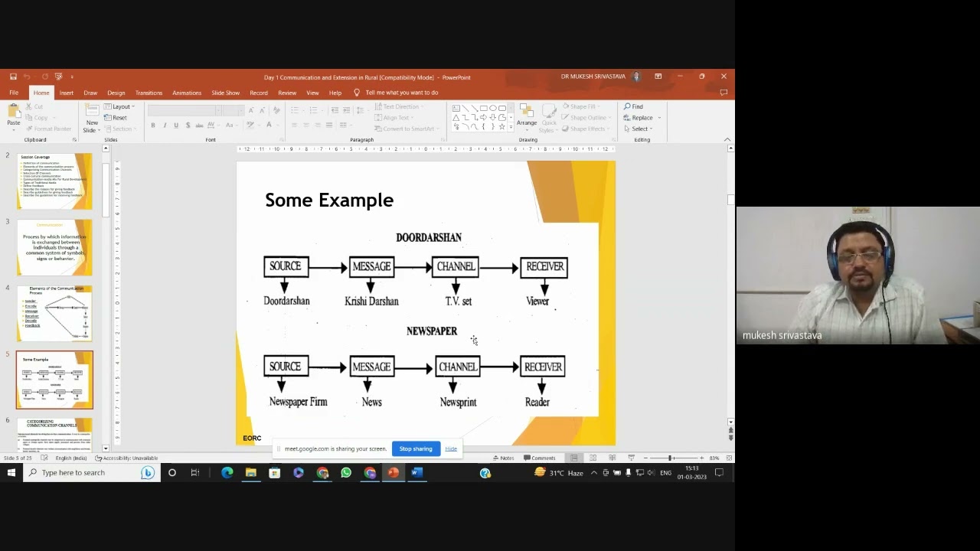
Task: Open the font size combo box
Action: coord(233,111)
